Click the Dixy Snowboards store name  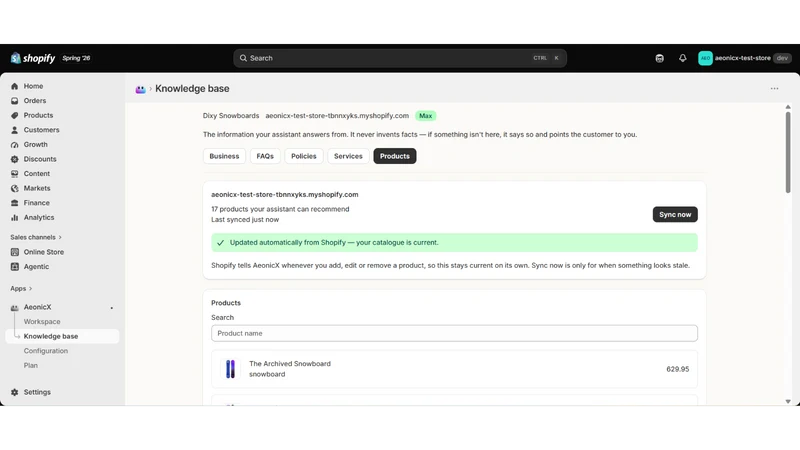click(231, 116)
